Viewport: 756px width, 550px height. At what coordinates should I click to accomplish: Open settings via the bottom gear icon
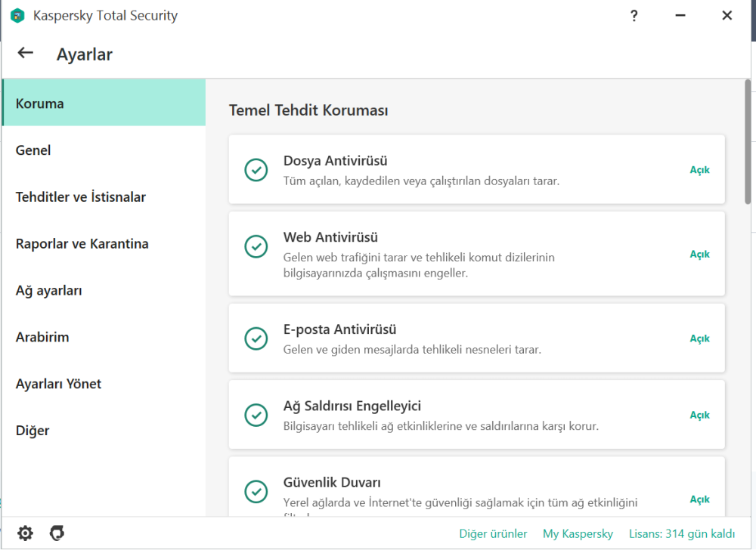tap(25, 533)
